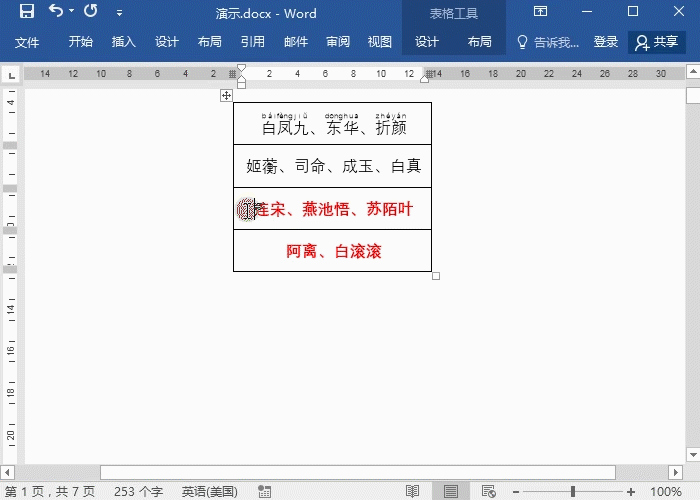Select Web Layout view icon
The height and width of the screenshot is (500, 700).
coord(488,491)
